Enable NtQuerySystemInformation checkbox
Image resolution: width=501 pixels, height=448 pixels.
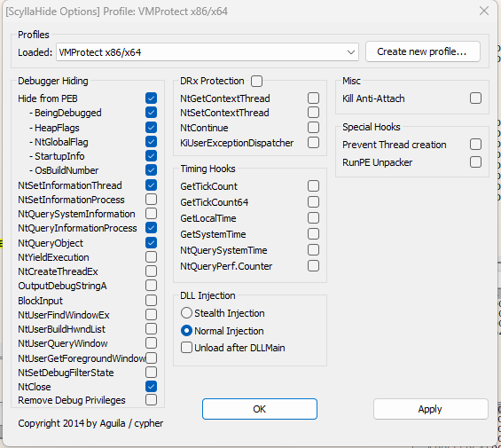point(151,213)
